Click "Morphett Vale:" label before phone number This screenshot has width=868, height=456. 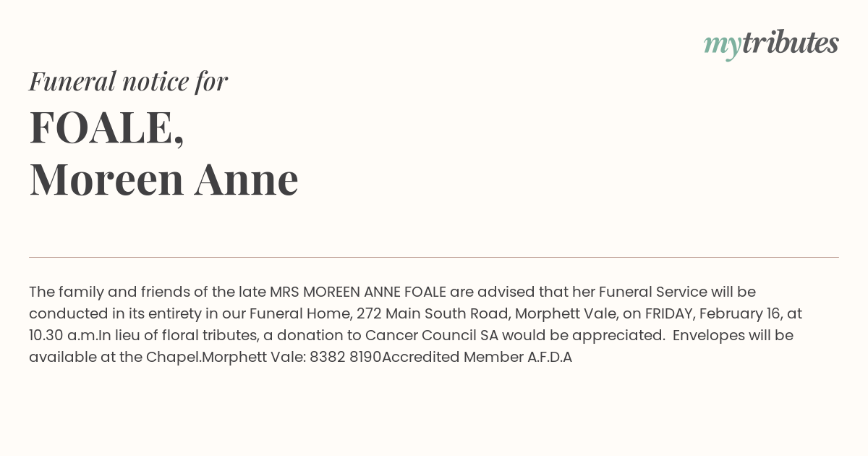254,357
